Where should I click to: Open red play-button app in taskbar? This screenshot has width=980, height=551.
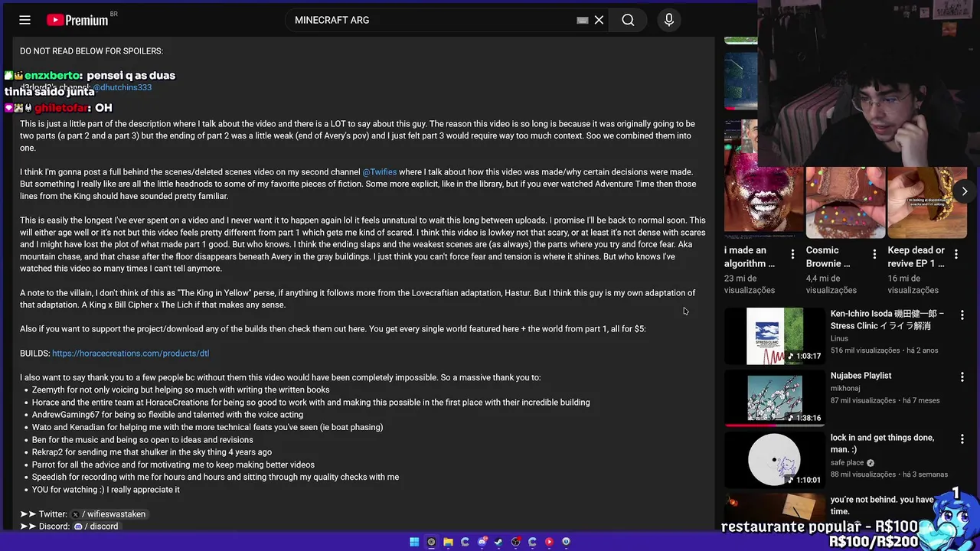[x=549, y=542]
